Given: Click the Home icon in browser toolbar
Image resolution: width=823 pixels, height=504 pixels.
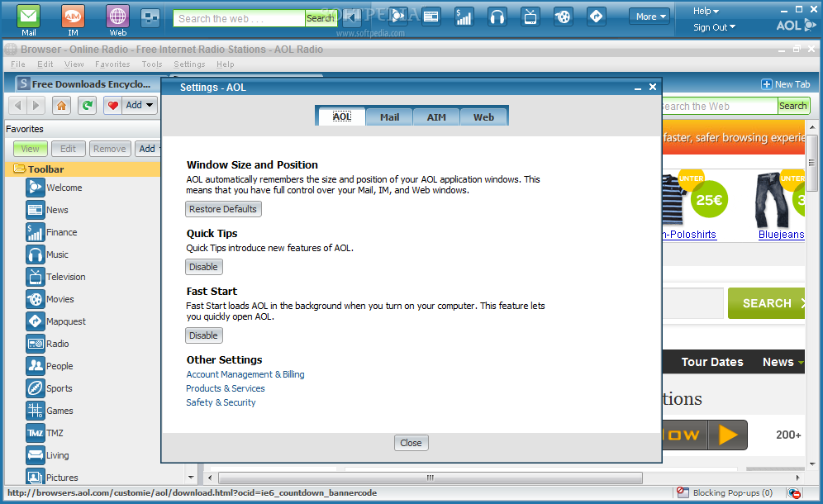Looking at the screenshot, I should coord(61,106).
